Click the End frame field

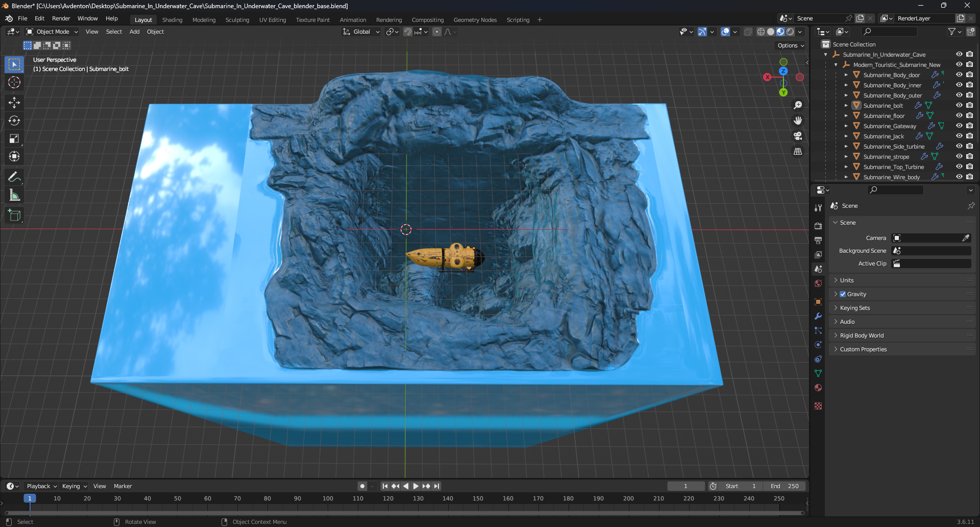[785, 486]
